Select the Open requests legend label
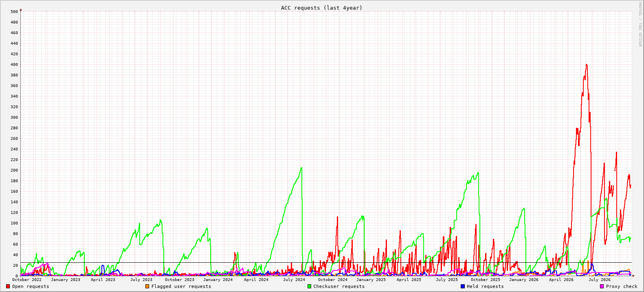Viewport: 644px width, 292px height. (31, 286)
